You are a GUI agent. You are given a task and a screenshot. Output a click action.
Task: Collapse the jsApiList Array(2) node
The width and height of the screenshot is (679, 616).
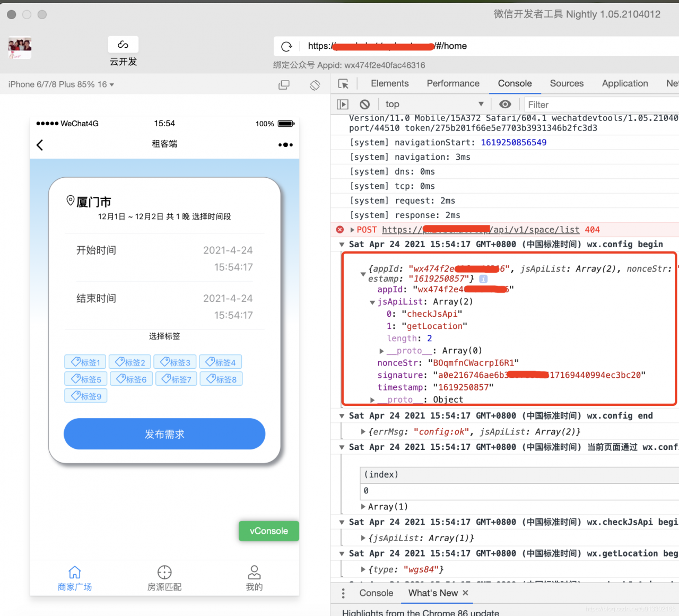coord(372,302)
